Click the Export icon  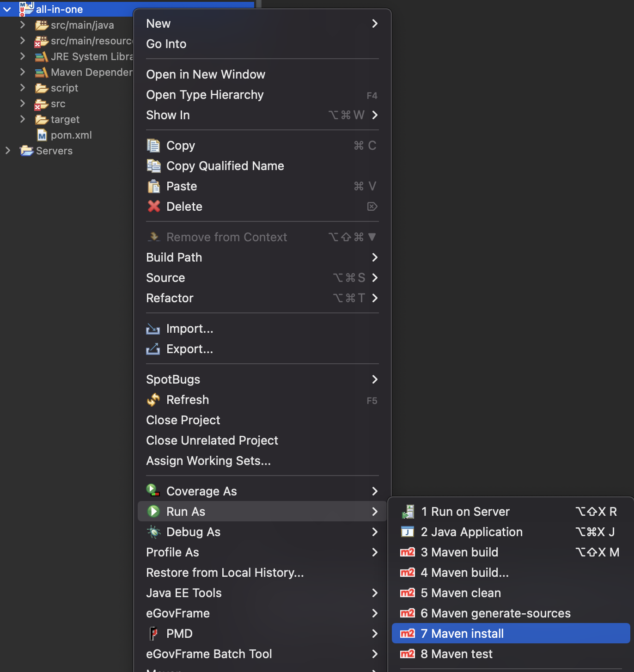pos(153,349)
